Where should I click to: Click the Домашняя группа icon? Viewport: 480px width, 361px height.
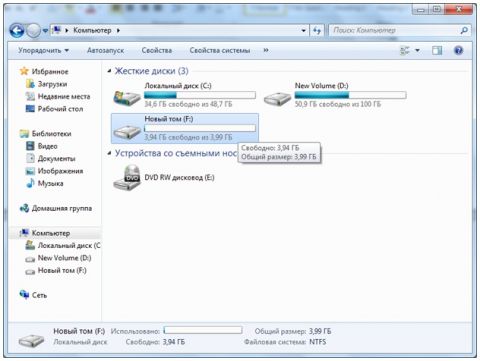[x=24, y=208]
